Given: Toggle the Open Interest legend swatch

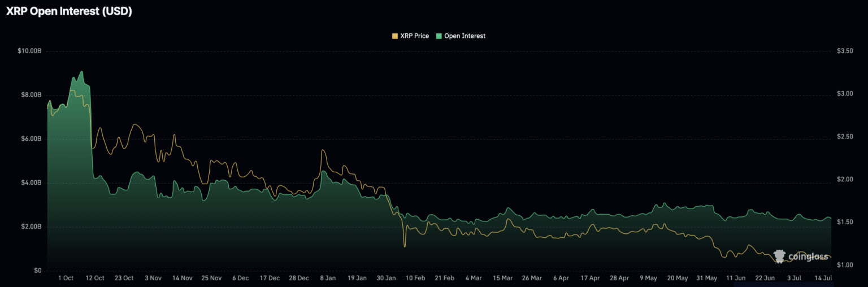Looking at the screenshot, I should click(439, 36).
